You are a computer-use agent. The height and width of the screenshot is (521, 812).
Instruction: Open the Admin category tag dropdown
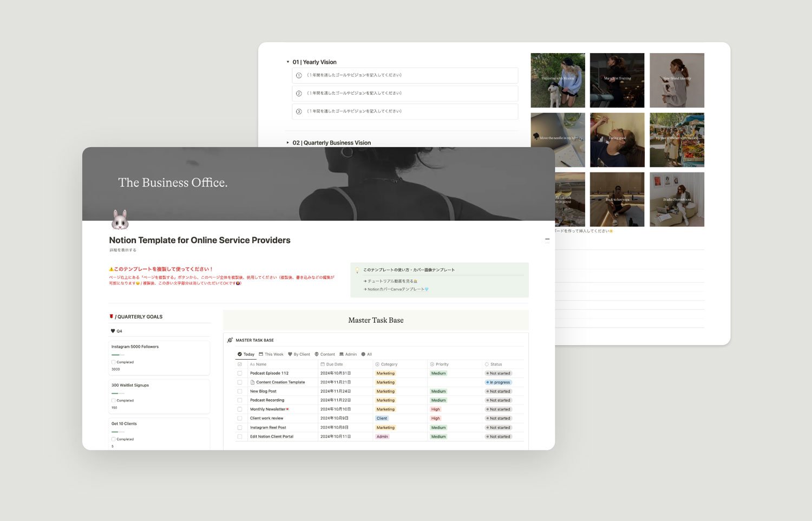pos(382,437)
